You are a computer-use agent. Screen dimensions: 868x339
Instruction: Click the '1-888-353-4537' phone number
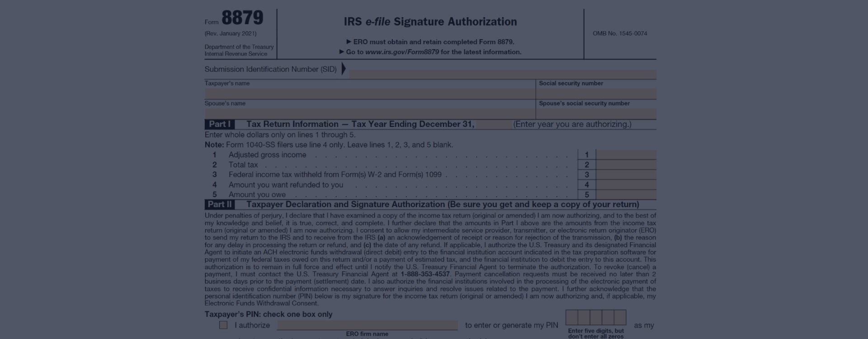pos(425,274)
